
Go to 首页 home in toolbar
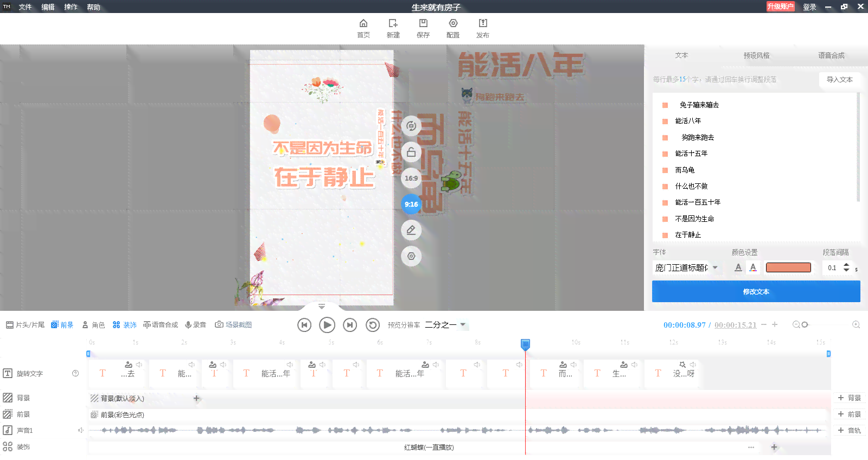click(363, 28)
